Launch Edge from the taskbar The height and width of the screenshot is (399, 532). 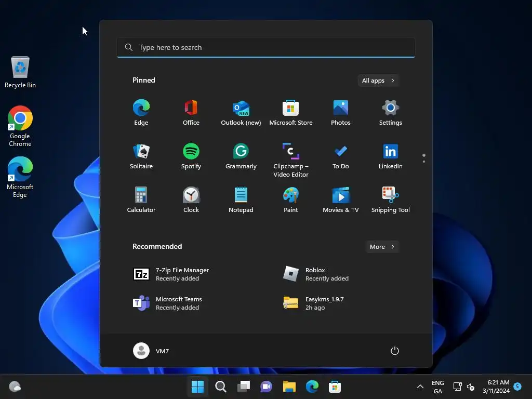(312, 387)
